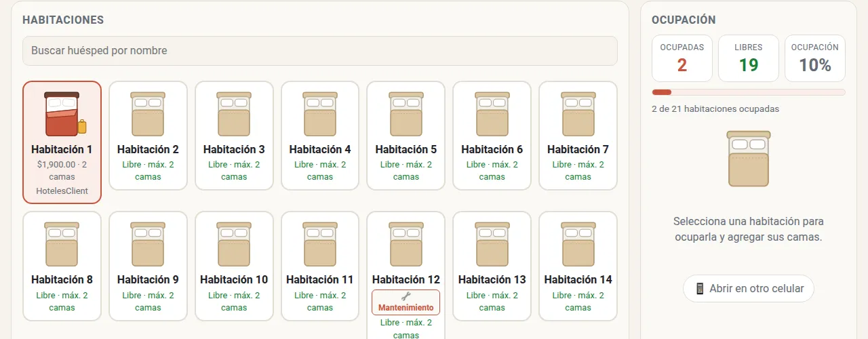Click the HABITACIONES section heading

pos(63,20)
